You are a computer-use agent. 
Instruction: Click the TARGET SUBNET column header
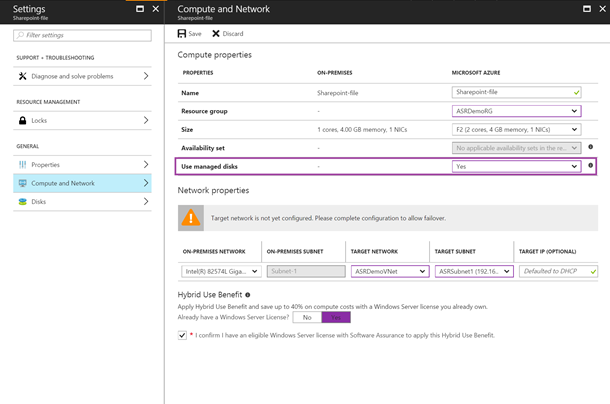click(455, 251)
